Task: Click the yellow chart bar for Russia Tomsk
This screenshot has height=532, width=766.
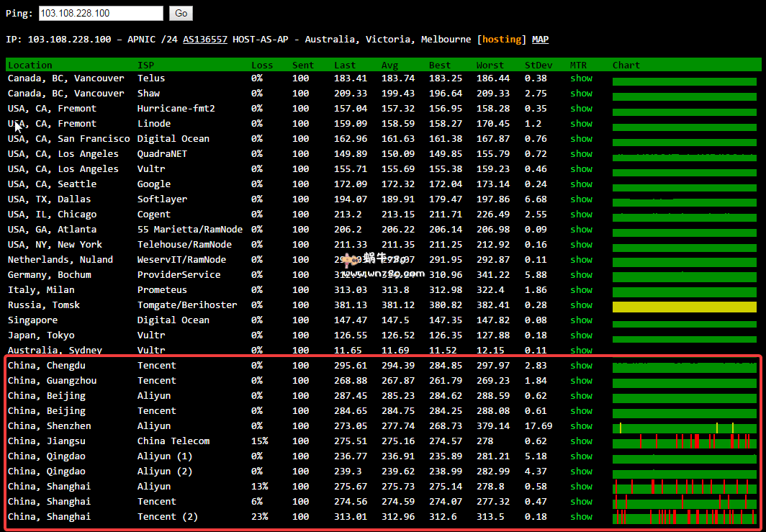Action: pos(684,307)
